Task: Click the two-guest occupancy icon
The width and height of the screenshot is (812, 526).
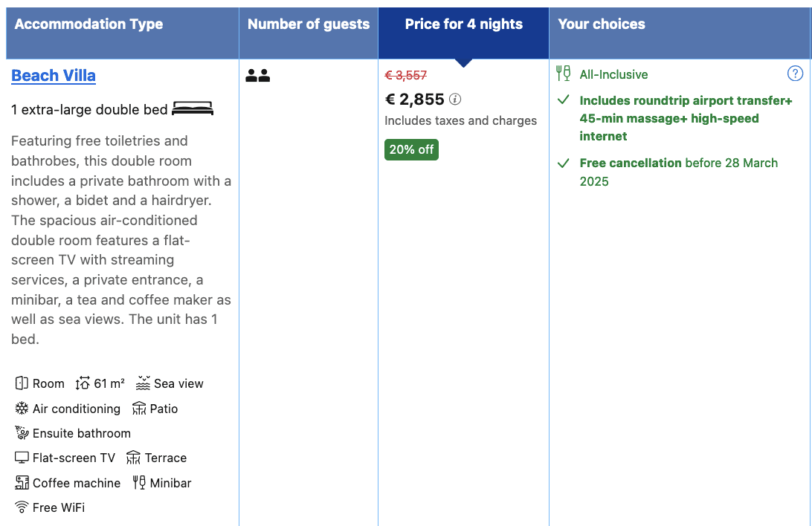Action: (257, 76)
